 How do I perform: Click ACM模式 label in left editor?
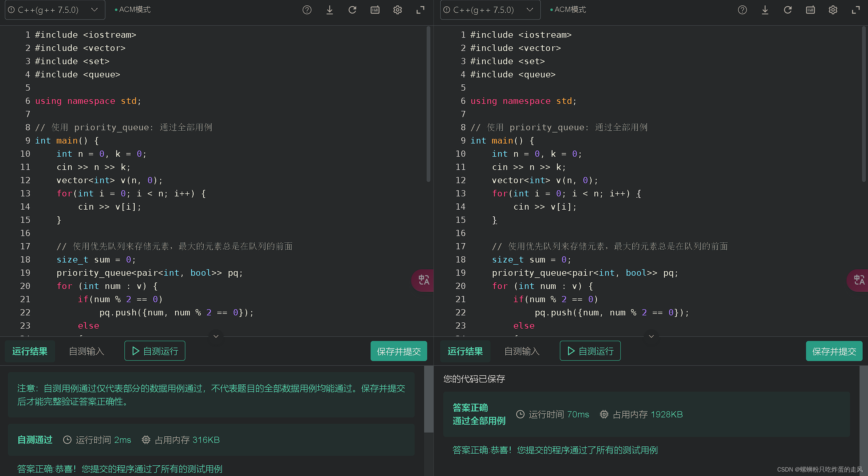pos(134,9)
